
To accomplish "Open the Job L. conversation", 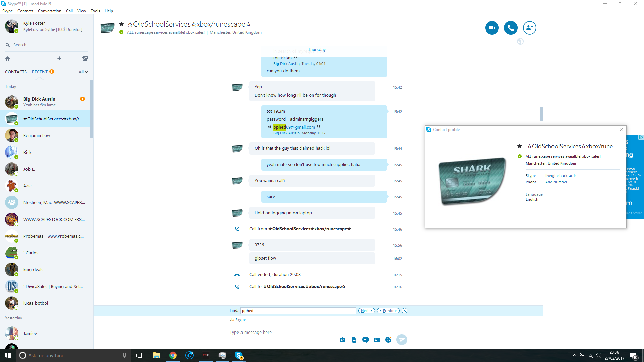I will (x=45, y=169).
